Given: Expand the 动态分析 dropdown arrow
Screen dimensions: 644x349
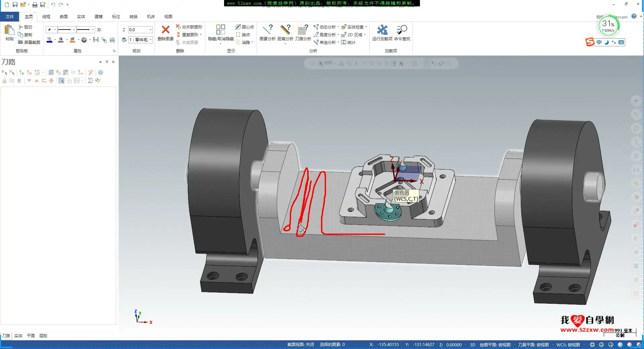Looking at the screenshot, I should click(x=338, y=27).
